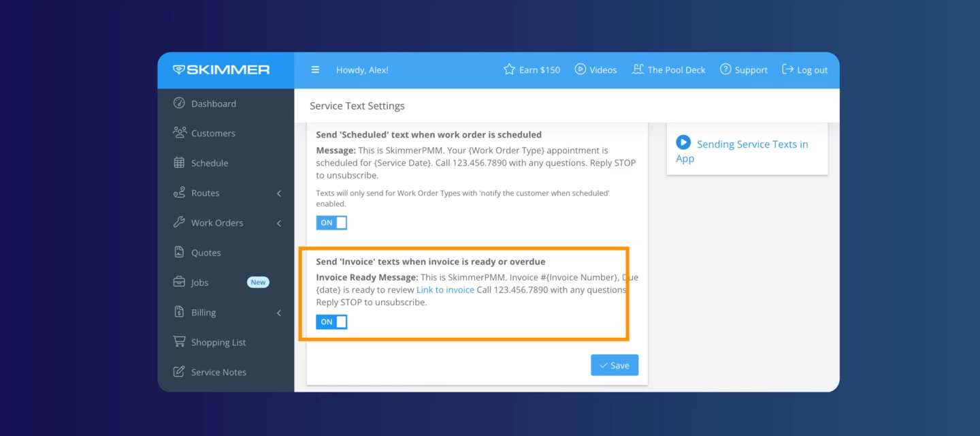Viewport: 980px width, 436px height.
Task: Click the Support question mark icon
Action: [725, 69]
